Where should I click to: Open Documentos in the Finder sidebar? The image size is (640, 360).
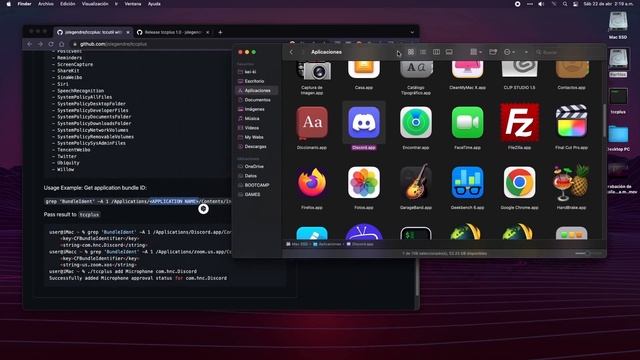[x=257, y=100]
